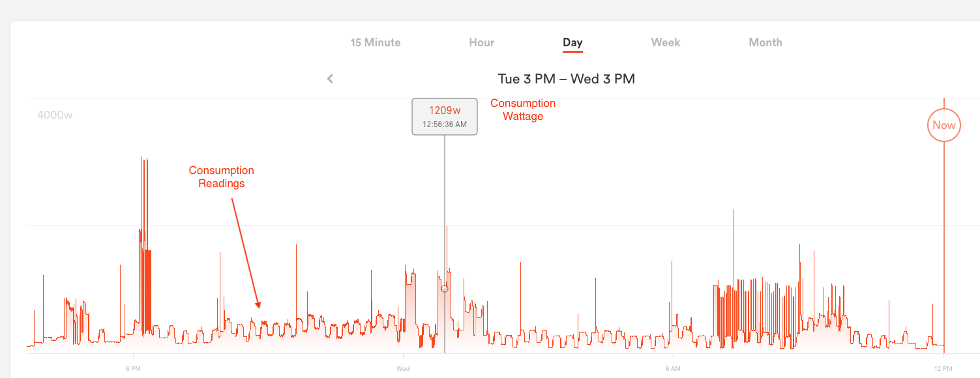Click the active Day tab
Image resolution: width=980 pixels, height=378 pixels.
[x=572, y=42]
